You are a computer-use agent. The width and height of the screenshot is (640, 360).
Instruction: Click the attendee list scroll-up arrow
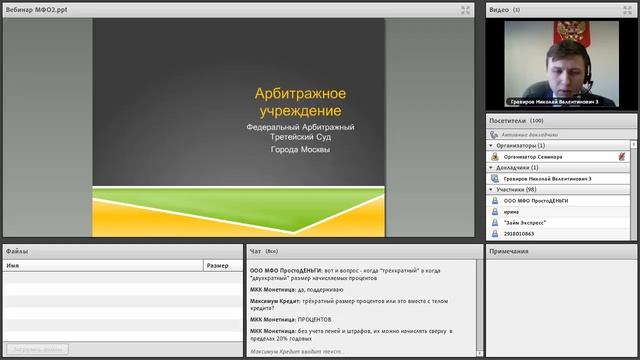[633, 144]
